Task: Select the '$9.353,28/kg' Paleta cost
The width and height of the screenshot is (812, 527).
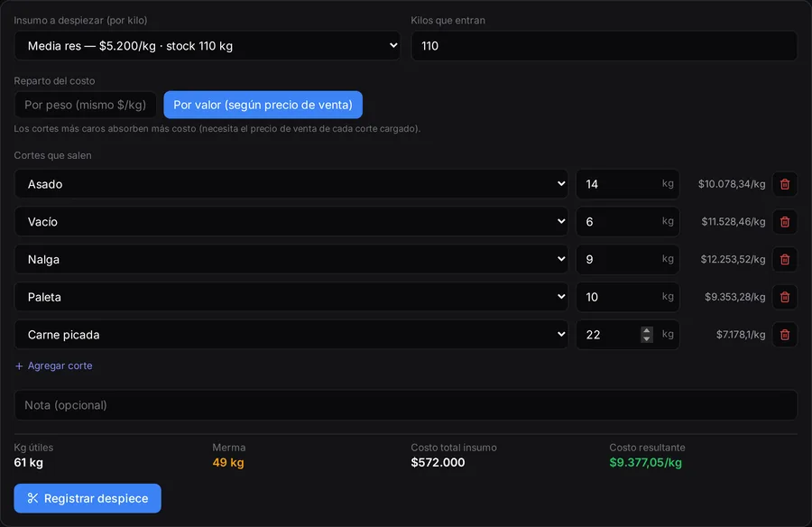Action: (734, 297)
